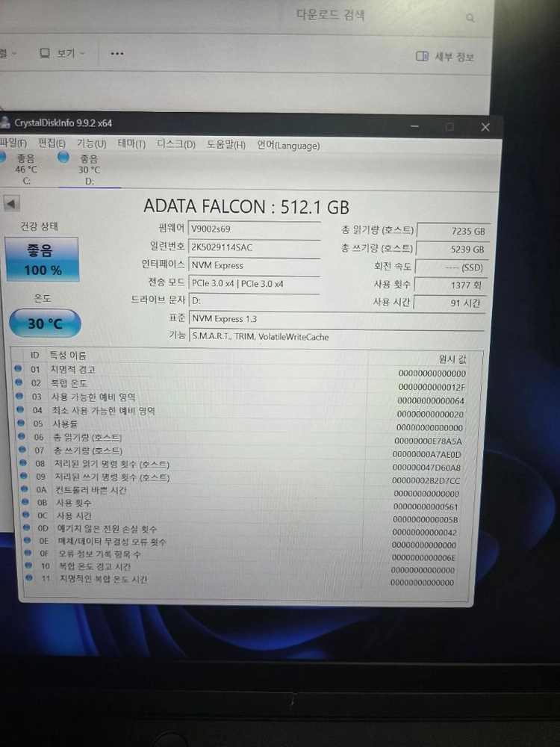This screenshot has height=747, width=560.
Task: Click the status dot of row 01 치명적 경고
Action: [18, 368]
